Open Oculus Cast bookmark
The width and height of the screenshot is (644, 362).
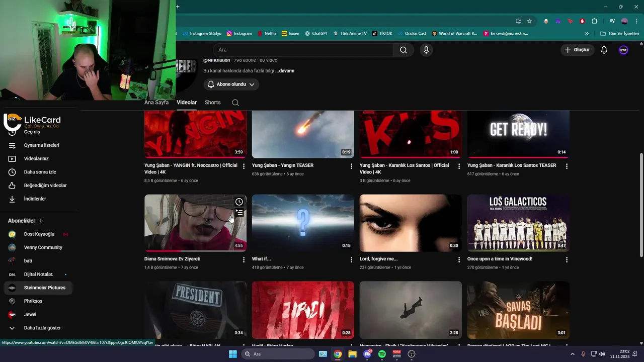pyautogui.click(x=412, y=34)
